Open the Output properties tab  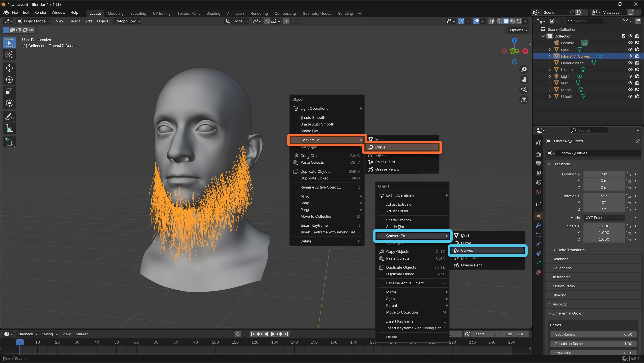click(x=538, y=164)
